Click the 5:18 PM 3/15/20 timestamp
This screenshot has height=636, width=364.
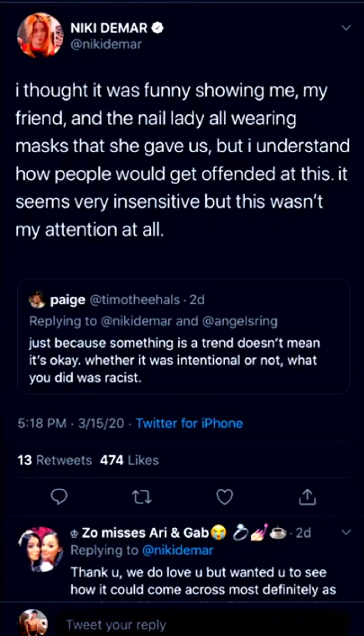click(x=71, y=424)
